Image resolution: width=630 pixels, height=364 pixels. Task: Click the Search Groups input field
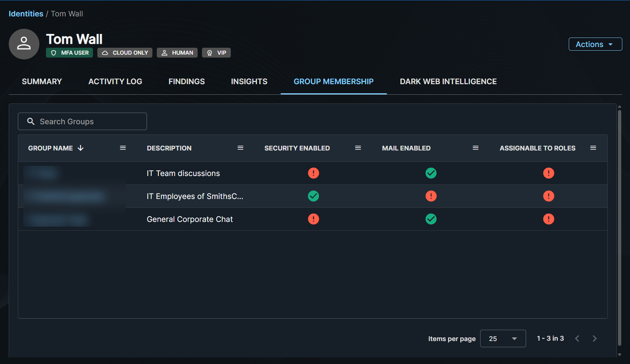coord(87,122)
